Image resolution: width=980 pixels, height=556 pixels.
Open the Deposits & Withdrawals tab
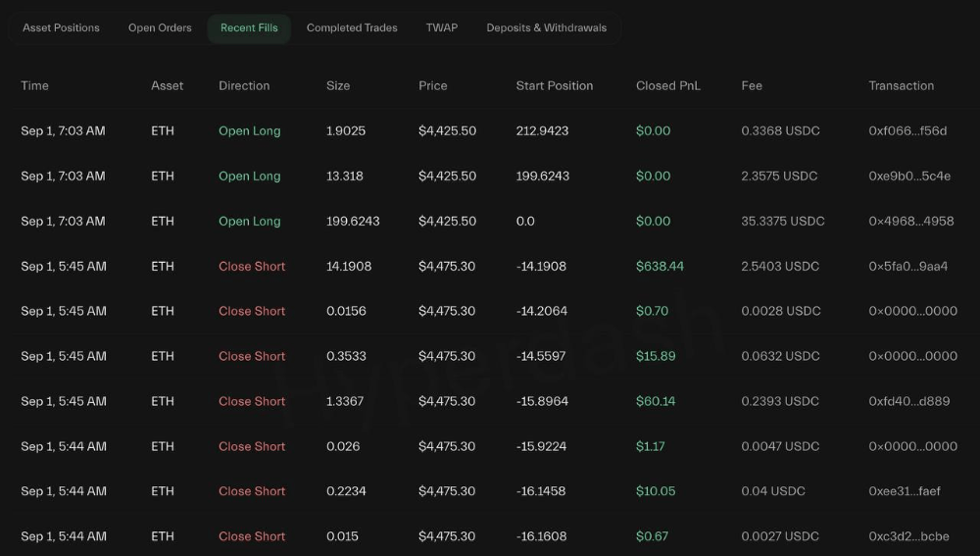(x=546, y=27)
